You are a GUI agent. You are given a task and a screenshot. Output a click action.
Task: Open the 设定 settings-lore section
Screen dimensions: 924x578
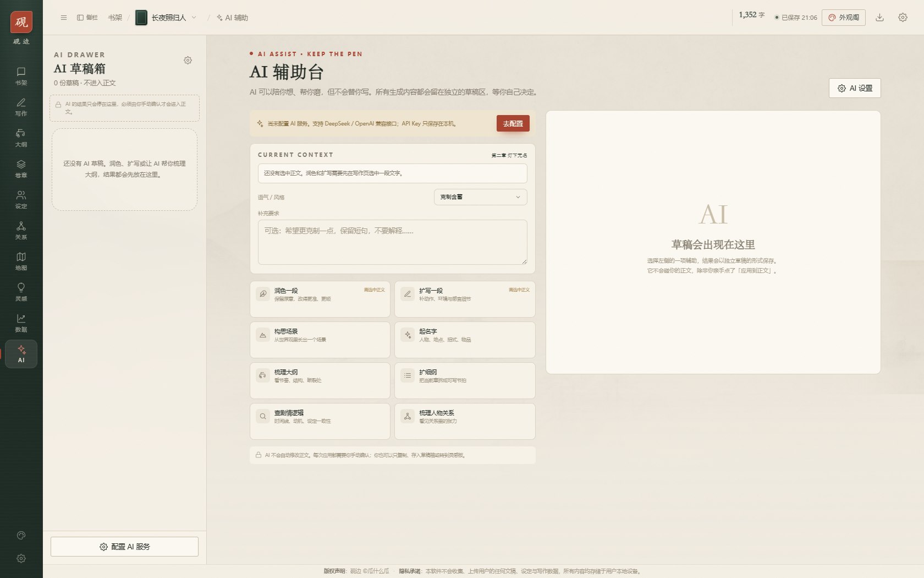coord(21,199)
